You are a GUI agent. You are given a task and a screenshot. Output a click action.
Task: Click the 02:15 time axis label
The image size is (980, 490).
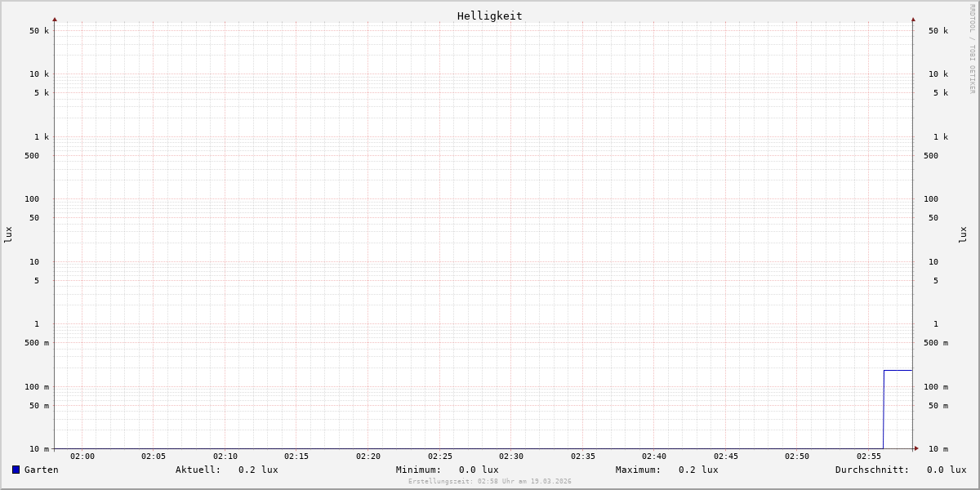(x=296, y=457)
